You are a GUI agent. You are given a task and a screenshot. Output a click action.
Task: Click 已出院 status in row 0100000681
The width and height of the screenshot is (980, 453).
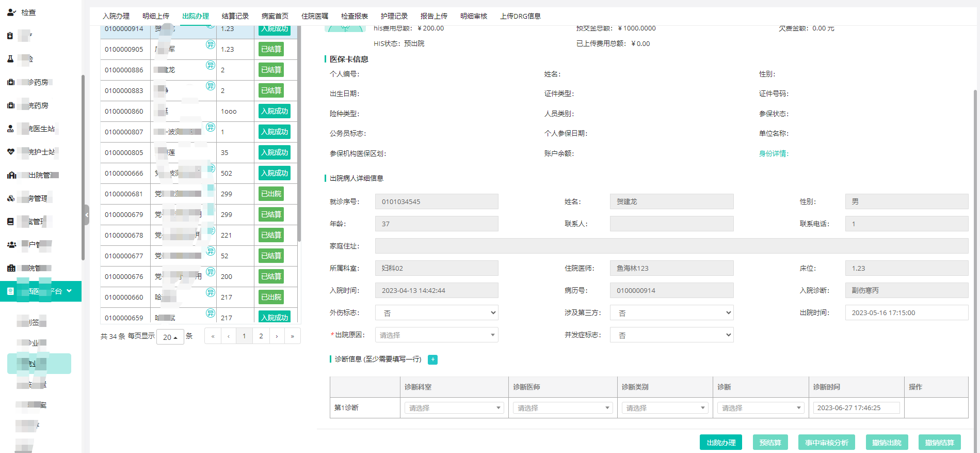click(271, 194)
